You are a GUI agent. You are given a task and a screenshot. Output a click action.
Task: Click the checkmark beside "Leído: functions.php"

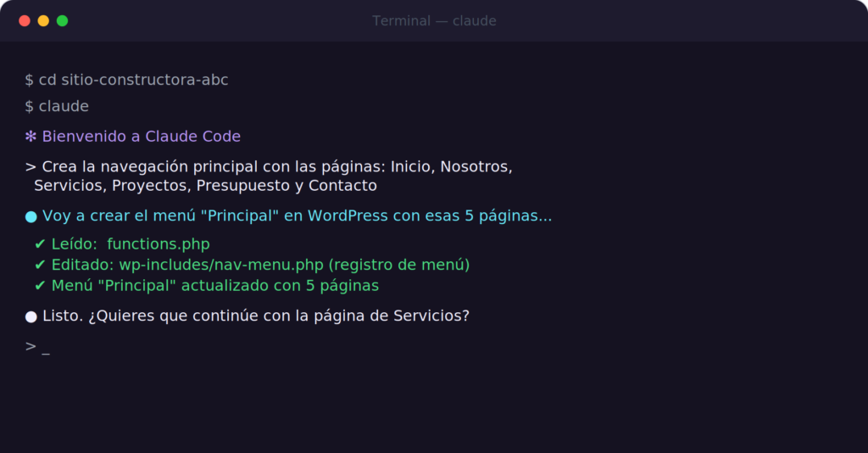click(40, 244)
